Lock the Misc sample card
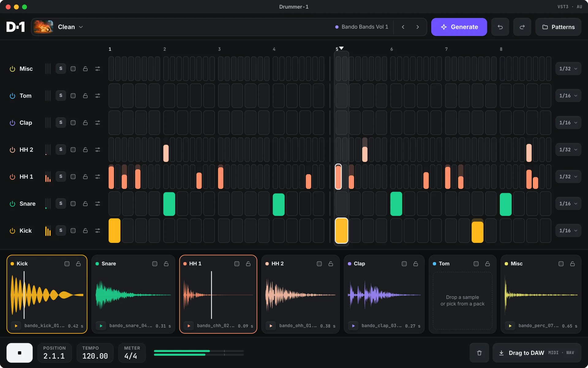 (x=572, y=264)
